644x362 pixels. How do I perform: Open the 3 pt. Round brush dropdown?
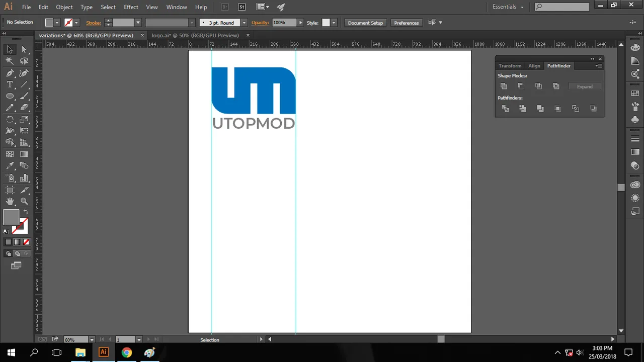[x=244, y=23]
